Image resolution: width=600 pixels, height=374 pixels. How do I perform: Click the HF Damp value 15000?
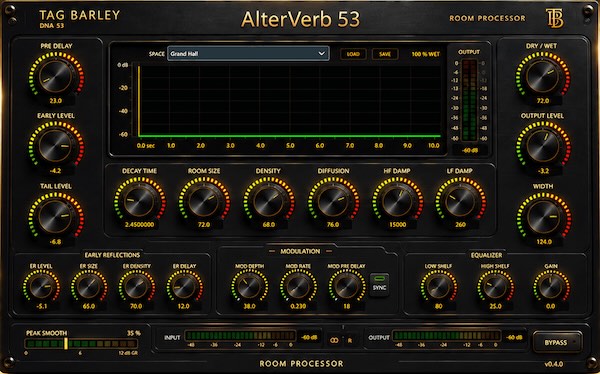tap(397, 225)
